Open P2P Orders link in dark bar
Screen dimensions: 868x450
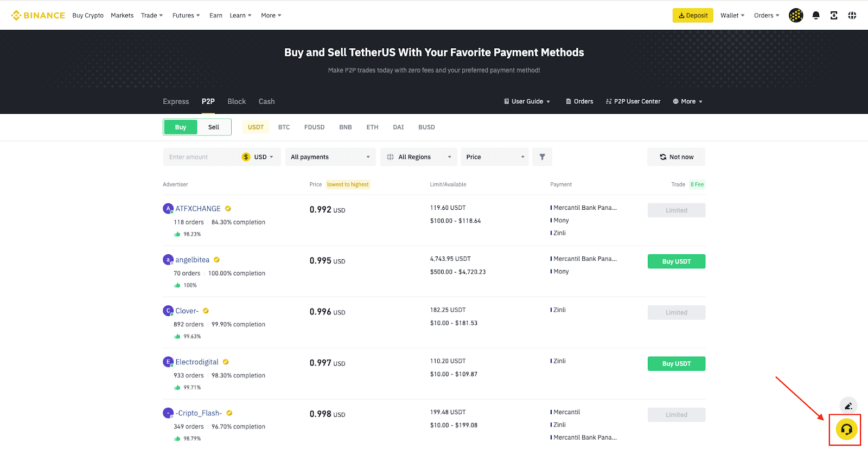tap(579, 101)
